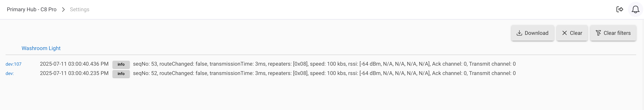
Task: Click the 03:00:40.436 PM timestamp
Action: [x=74, y=64]
